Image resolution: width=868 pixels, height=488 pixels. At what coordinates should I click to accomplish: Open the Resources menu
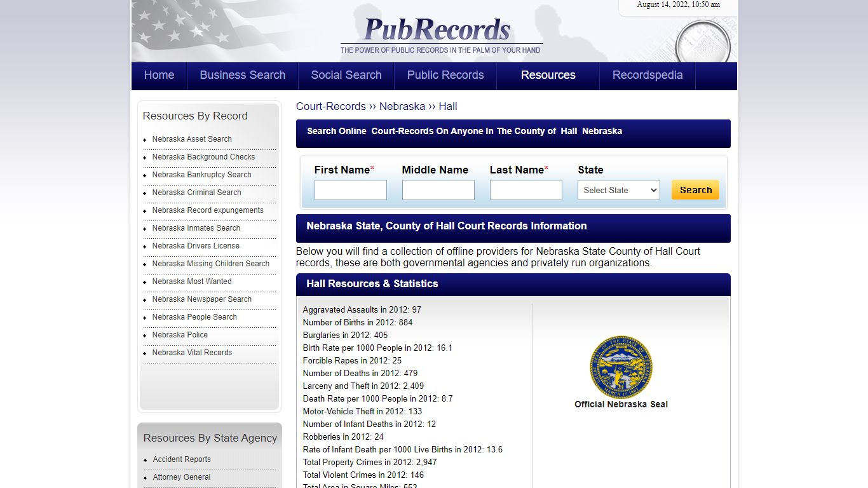pos(548,75)
